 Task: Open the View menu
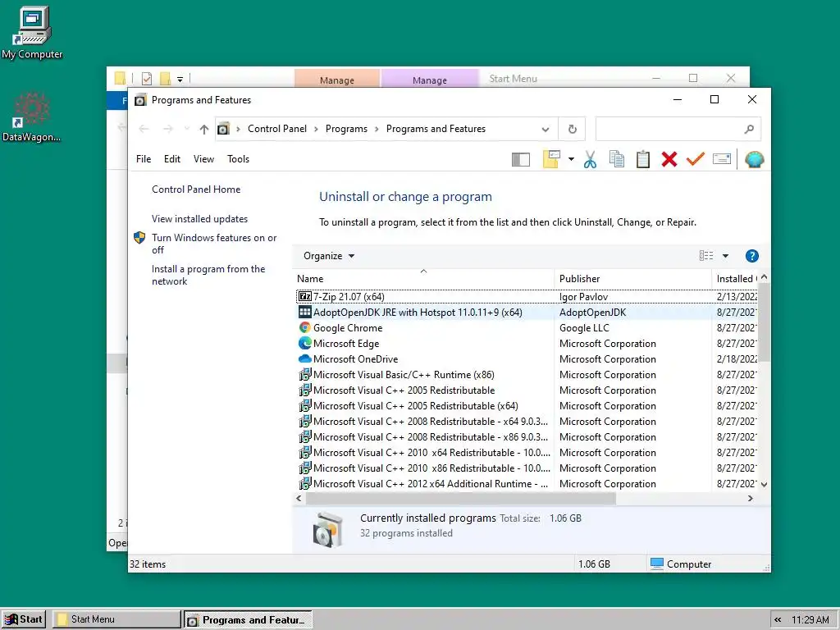click(x=203, y=159)
